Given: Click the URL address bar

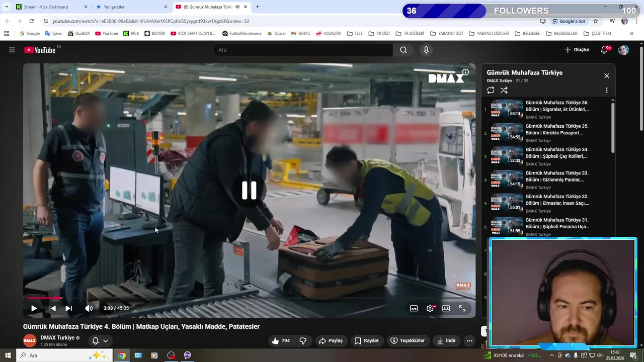Looking at the screenshot, I should tap(292, 21).
